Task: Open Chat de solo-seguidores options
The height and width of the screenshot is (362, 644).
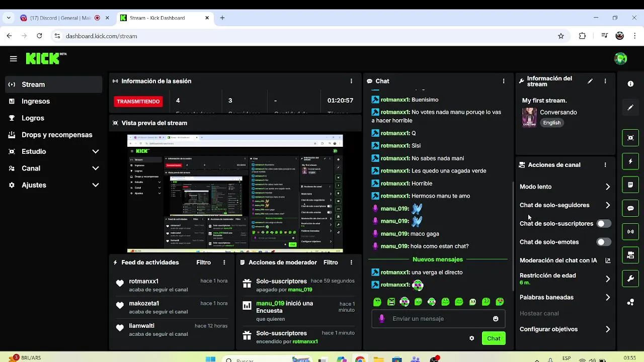Action: pos(566,205)
